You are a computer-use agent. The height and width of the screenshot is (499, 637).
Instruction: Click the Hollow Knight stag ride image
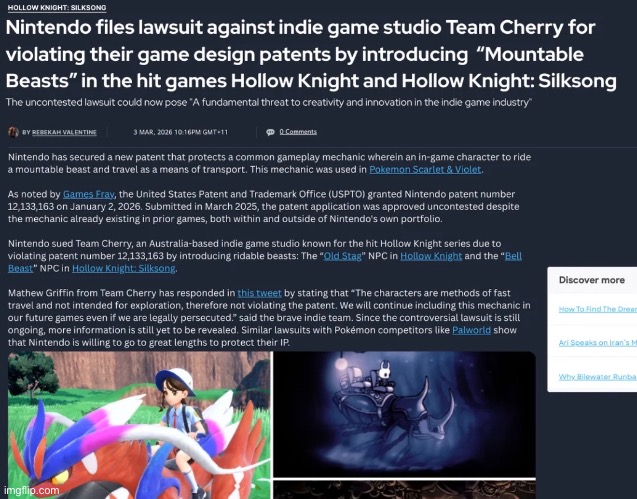pyautogui.click(x=404, y=414)
